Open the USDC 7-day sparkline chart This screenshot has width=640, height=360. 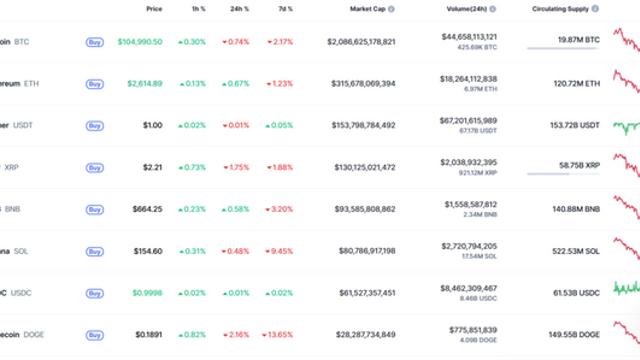(x=627, y=288)
